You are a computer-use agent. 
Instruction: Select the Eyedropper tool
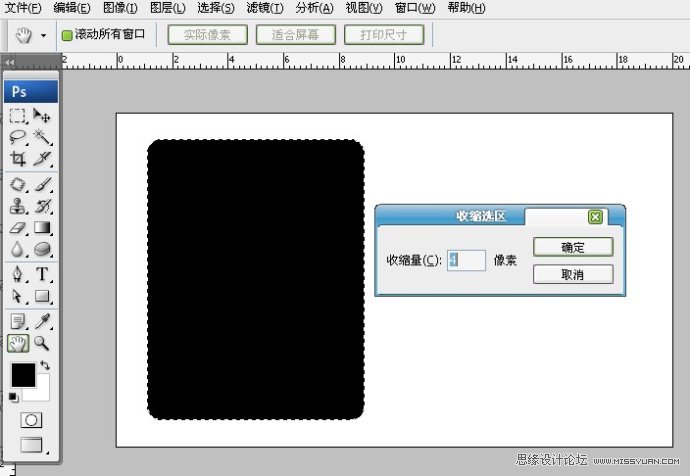(x=42, y=322)
